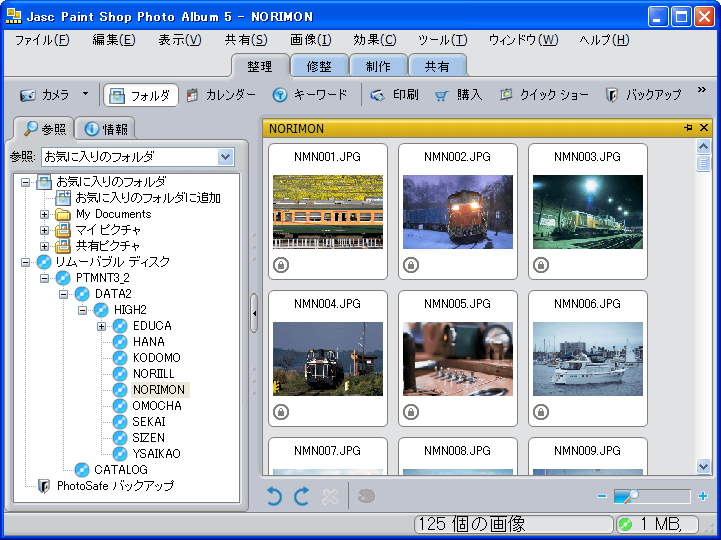Toggle lock icon under NMN005.JPG

(x=411, y=412)
